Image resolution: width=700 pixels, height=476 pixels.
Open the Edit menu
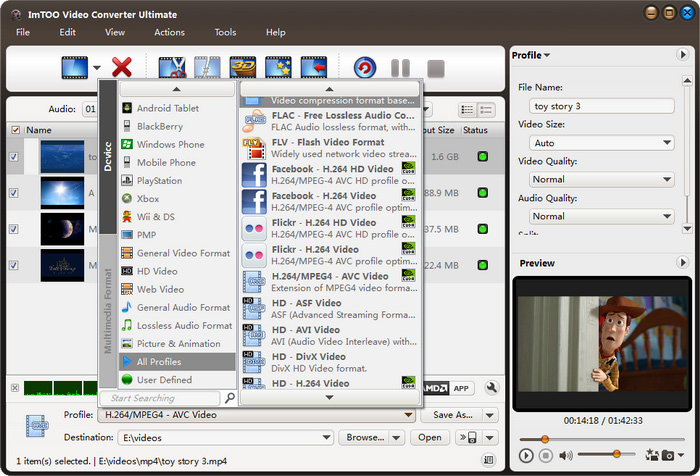point(67,32)
